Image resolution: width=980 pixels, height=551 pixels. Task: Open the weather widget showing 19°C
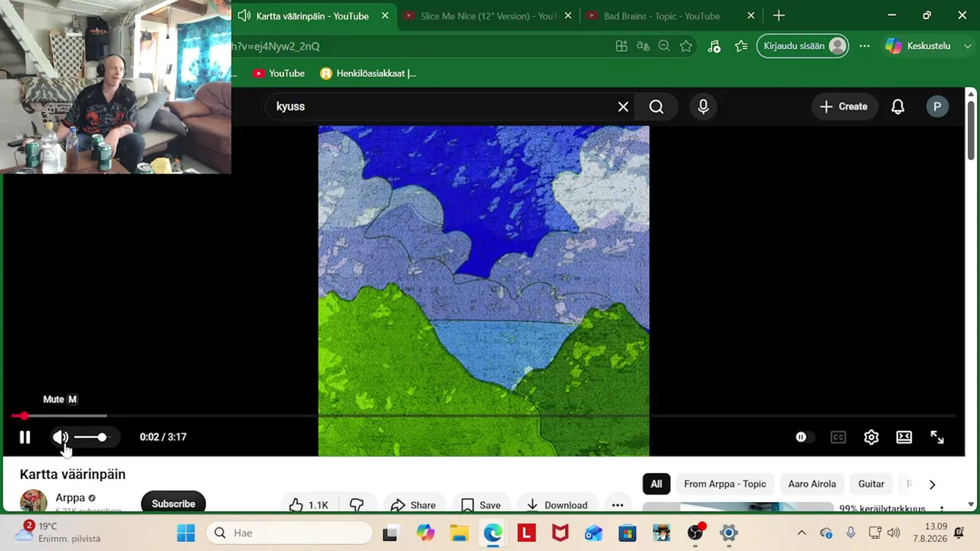[58, 532]
